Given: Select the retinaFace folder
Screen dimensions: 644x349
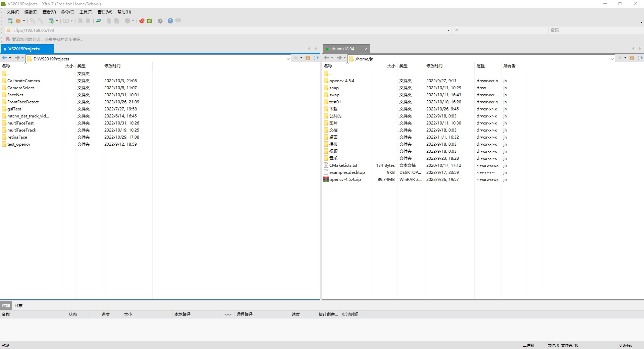Looking at the screenshot, I should coord(17,137).
